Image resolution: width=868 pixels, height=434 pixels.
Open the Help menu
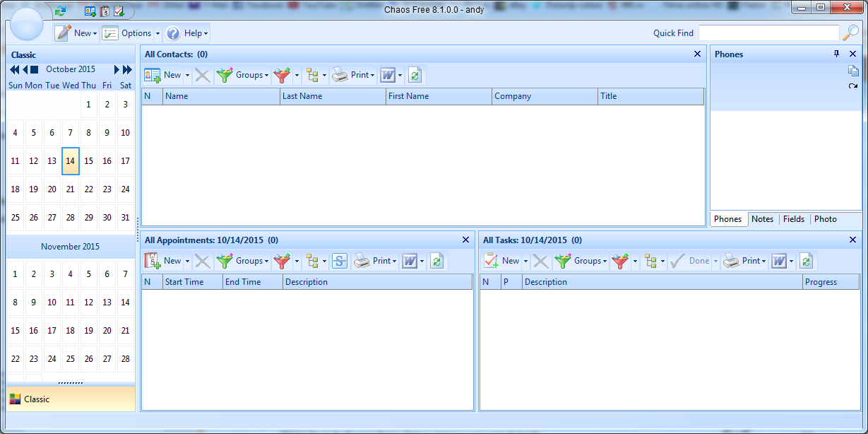click(187, 33)
